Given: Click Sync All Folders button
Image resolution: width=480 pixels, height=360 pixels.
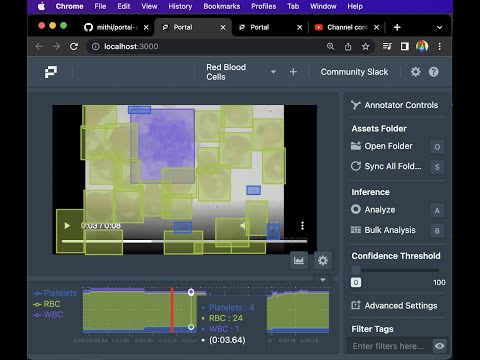Looking at the screenshot, I should coord(386,166).
